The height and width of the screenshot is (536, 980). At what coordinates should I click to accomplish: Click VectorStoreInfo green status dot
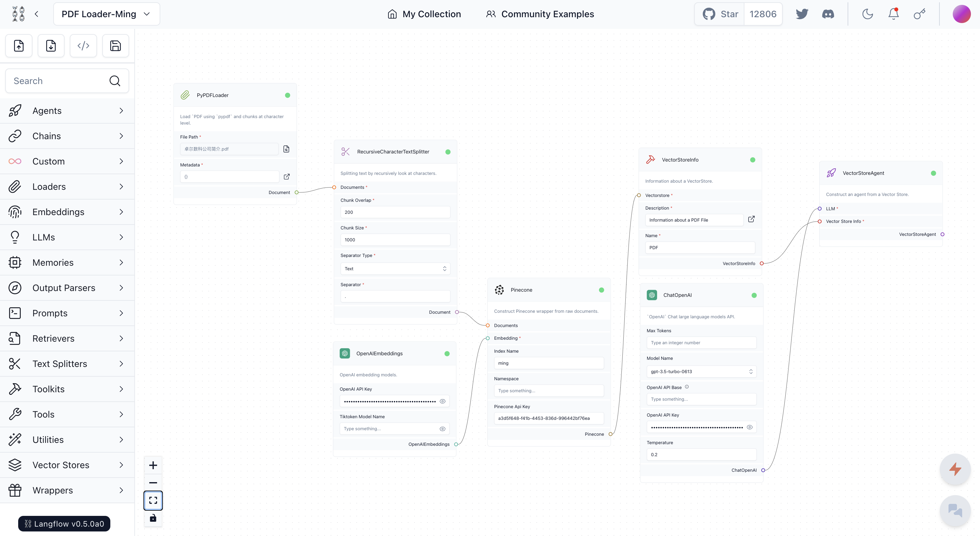(753, 160)
